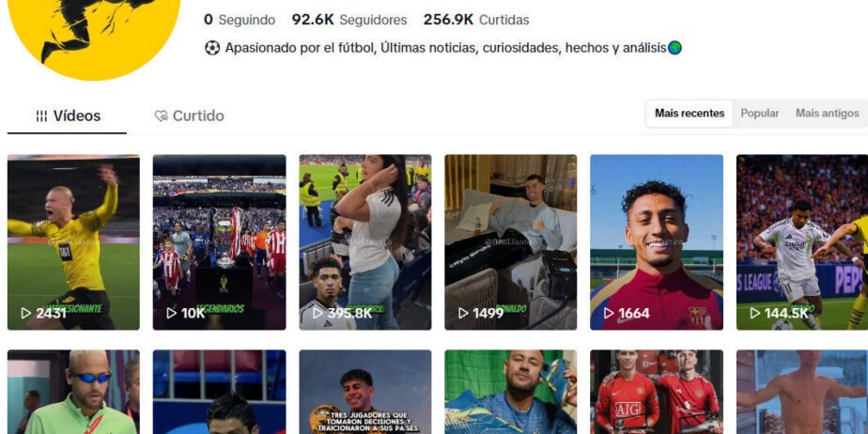Click the play icon next to 1499 views

(x=463, y=314)
